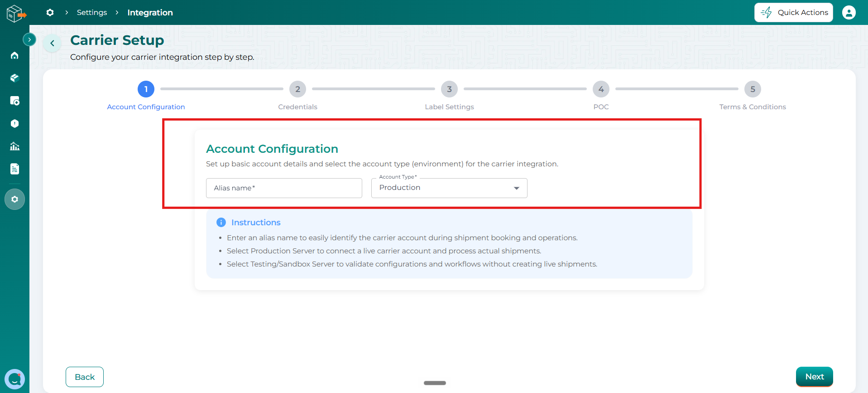The width and height of the screenshot is (868, 393).
Task: Go to Home from sidebar
Action: (14, 55)
